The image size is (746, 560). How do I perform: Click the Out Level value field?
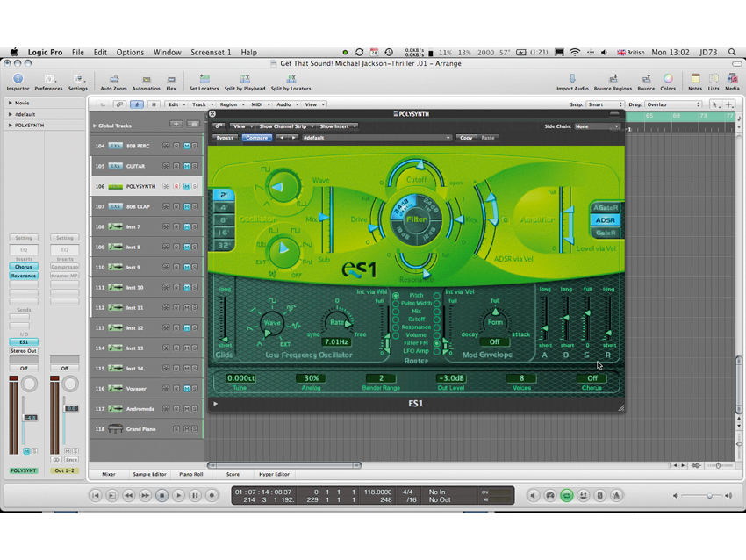[450, 378]
